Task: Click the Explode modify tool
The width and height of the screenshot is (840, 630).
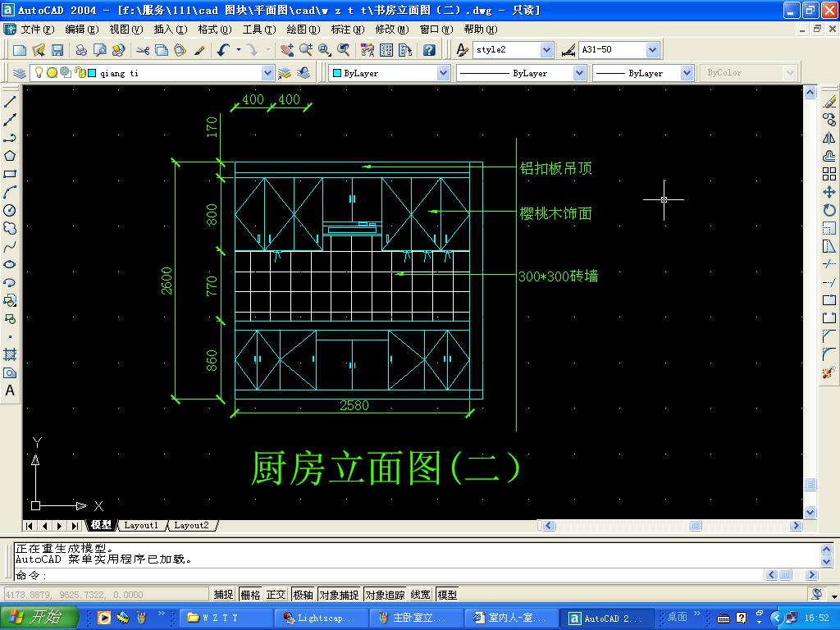Action: click(829, 372)
